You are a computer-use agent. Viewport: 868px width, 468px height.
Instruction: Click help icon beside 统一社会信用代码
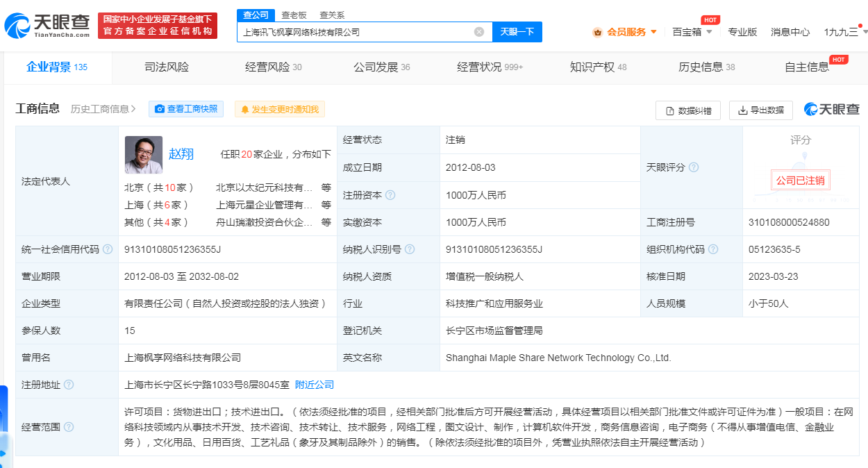[x=108, y=249]
